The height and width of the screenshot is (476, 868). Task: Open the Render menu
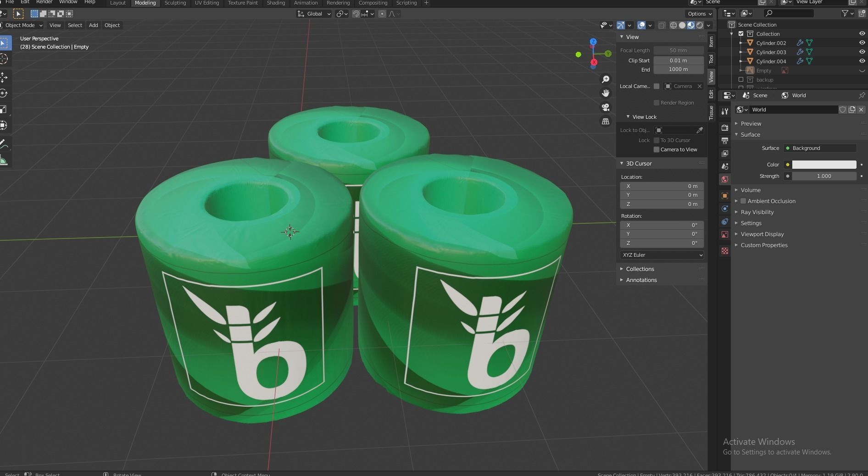pos(44,3)
